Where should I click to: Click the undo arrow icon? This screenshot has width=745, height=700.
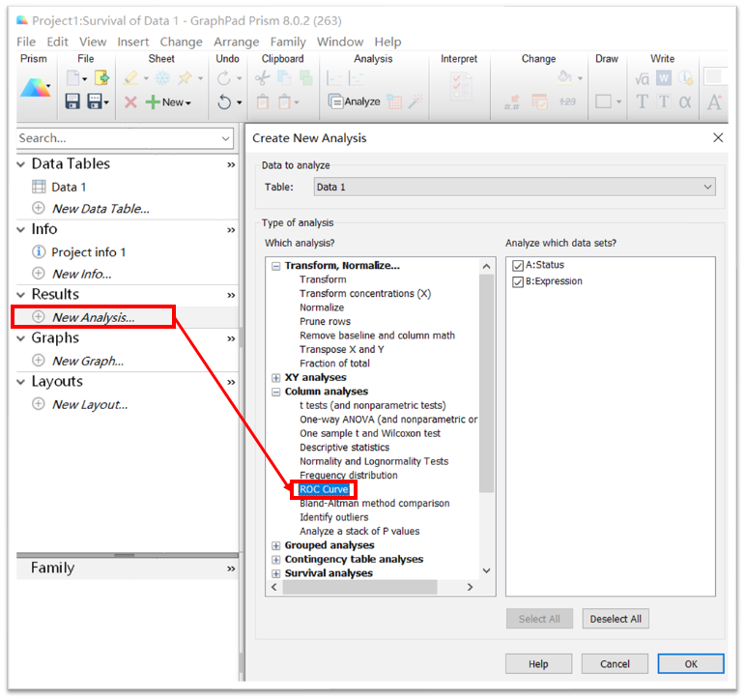point(224,102)
